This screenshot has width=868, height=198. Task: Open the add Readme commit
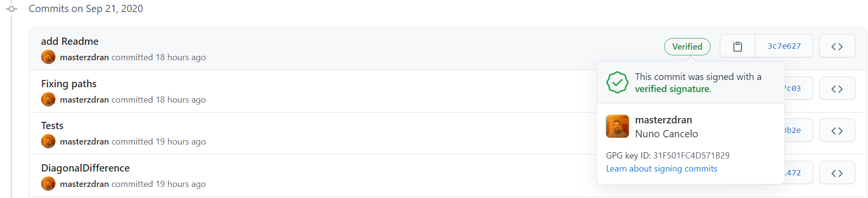click(70, 41)
